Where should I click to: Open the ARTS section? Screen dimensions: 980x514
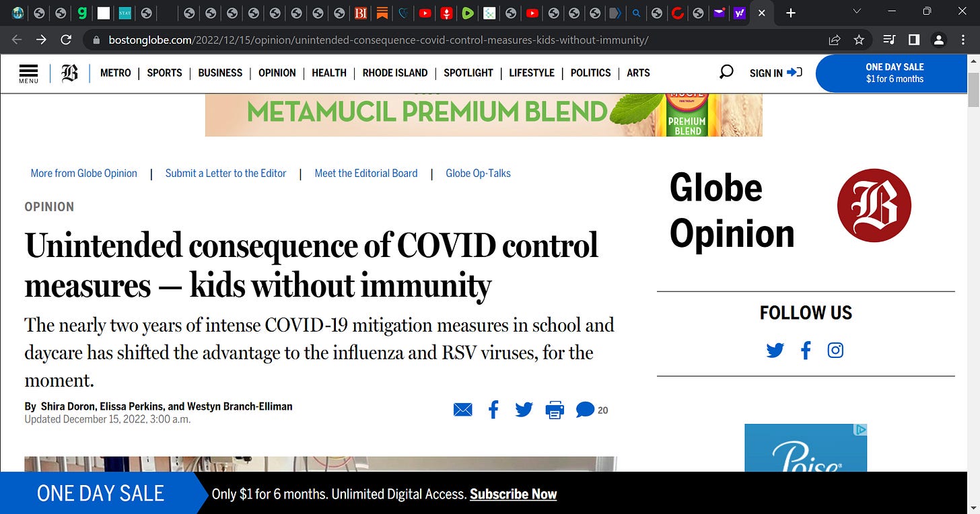tap(638, 73)
